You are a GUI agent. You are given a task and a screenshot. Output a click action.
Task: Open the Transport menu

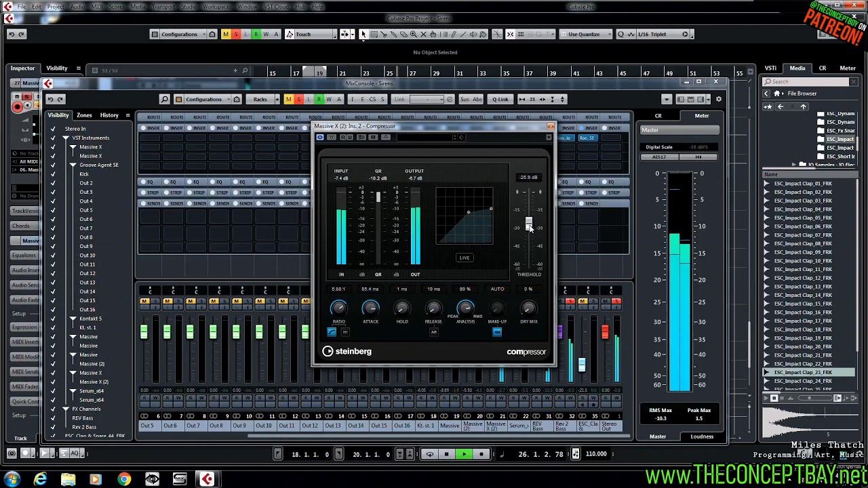[163, 7]
